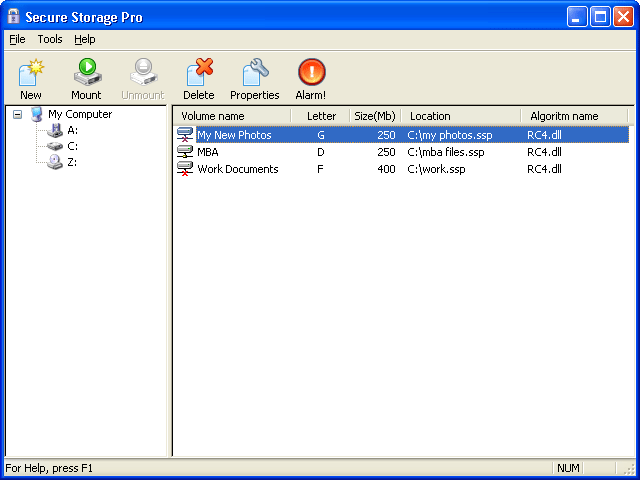Select drive C: label in tree
Image resolution: width=640 pixels, height=480 pixels.
click(x=73, y=146)
